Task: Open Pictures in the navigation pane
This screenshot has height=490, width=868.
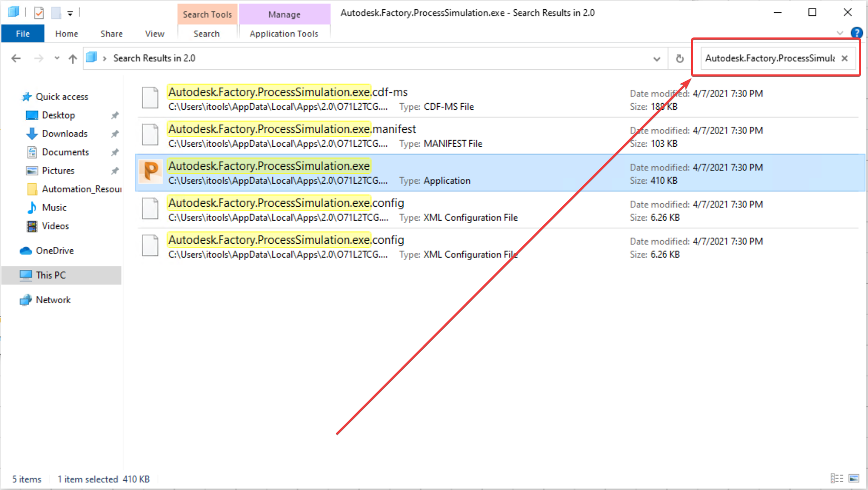Action: click(58, 171)
